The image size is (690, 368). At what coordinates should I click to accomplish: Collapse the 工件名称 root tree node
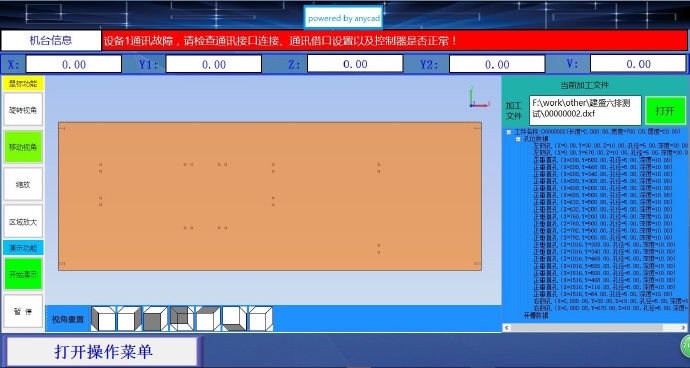[x=509, y=132]
